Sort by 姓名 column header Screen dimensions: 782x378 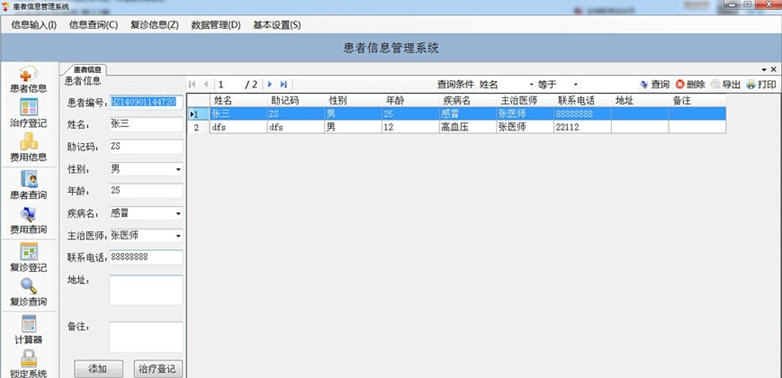click(238, 100)
